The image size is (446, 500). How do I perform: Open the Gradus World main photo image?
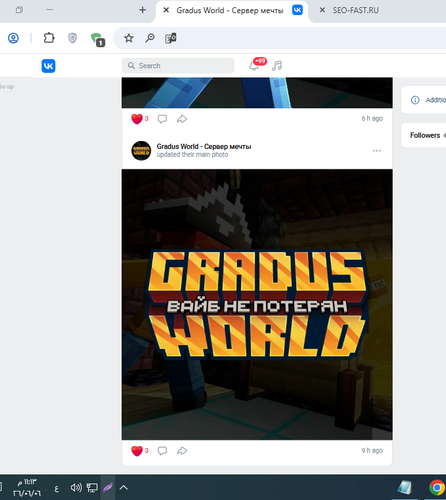pos(257,304)
